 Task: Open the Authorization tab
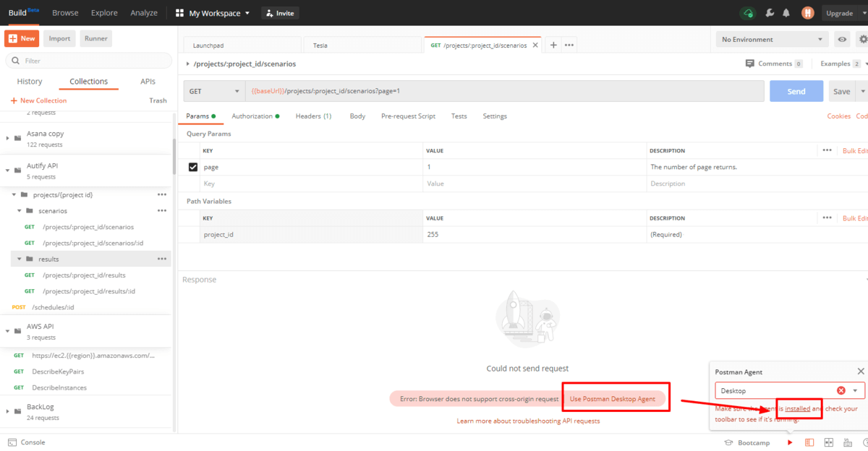click(255, 116)
